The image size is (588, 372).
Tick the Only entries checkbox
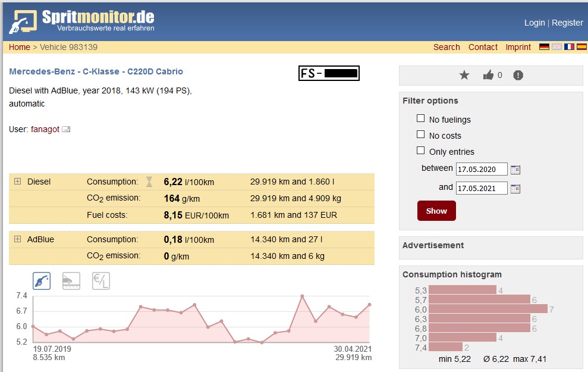(x=421, y=151)
